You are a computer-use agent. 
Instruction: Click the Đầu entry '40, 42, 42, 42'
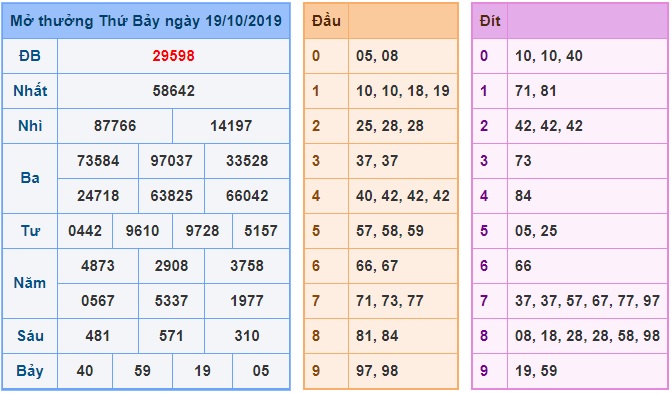tap(403, 196)
